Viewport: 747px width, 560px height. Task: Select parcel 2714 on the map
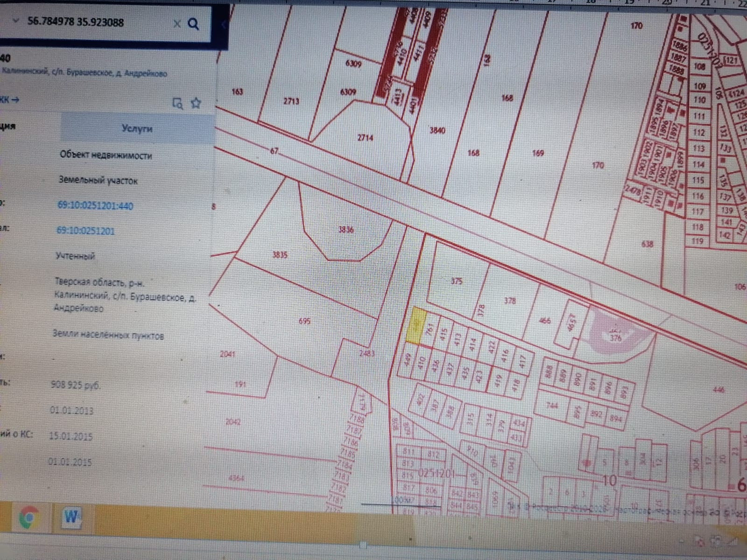[366, 138]
